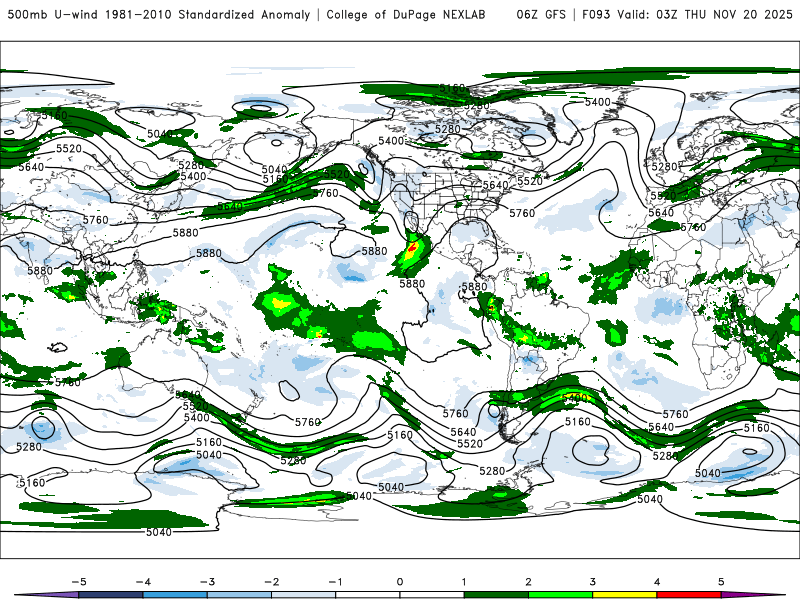This screenshot has height=600, width=800.
Task: Click the '-1' colorbar tick label
Action: (x=335, y=582)
